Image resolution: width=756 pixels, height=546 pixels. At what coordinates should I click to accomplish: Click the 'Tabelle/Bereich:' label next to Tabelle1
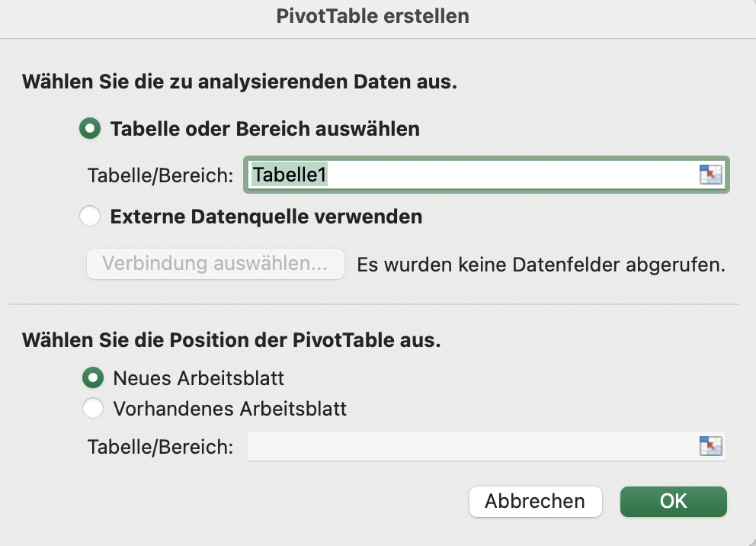160,175
